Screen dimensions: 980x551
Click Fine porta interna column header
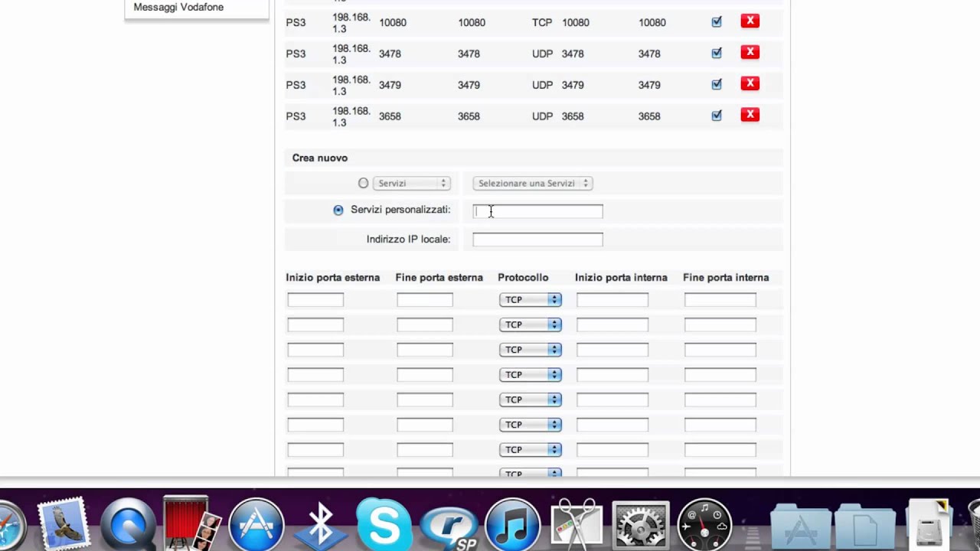(x=726, y=277)
